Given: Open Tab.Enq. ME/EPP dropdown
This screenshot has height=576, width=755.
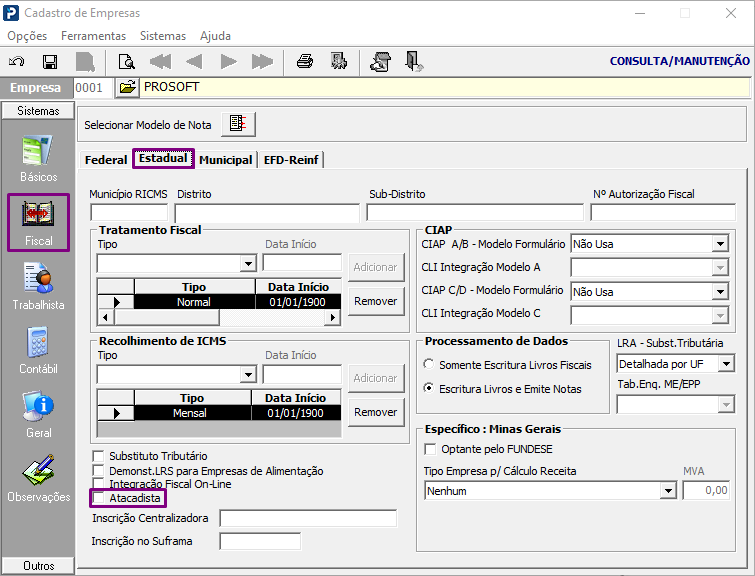Looking at the screenshot, I should point(726,405).
